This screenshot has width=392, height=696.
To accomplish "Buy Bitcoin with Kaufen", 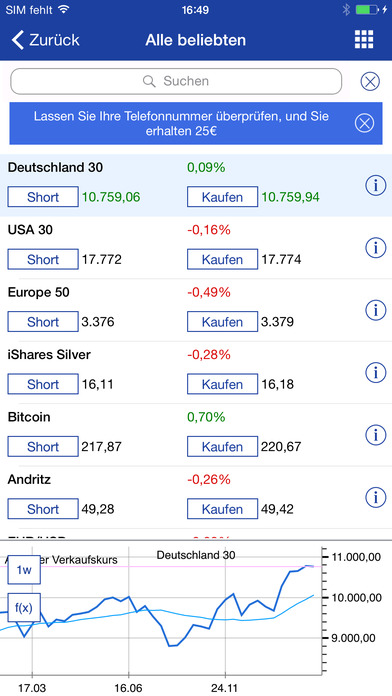I will click(222, 447).
